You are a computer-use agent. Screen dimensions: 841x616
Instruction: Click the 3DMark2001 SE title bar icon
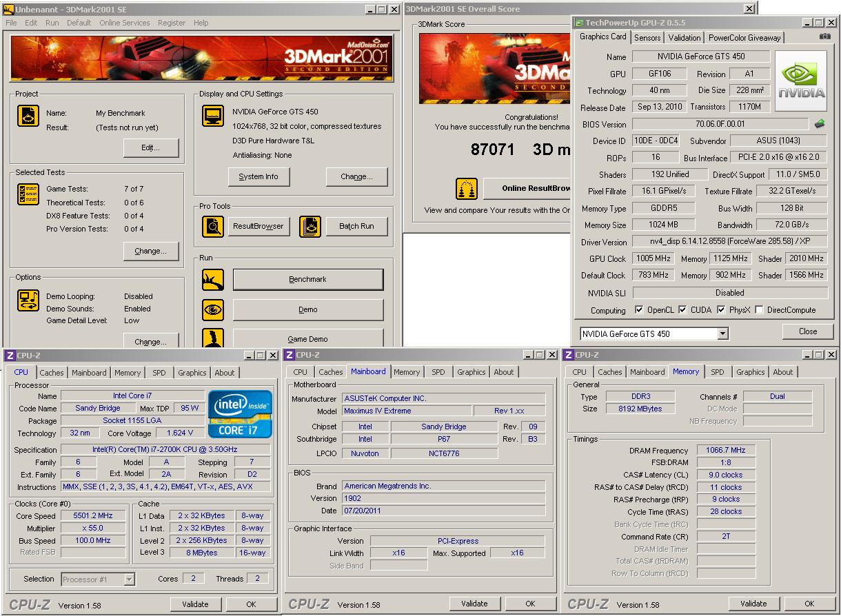pos(8,9)
